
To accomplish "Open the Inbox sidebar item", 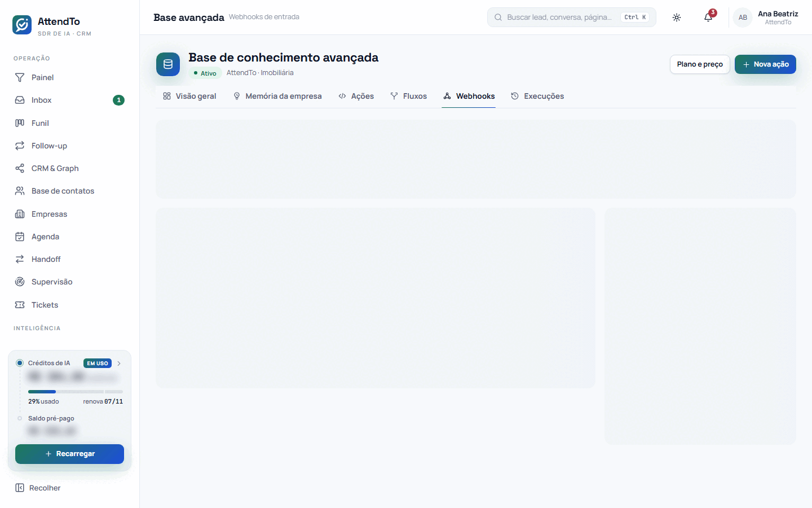I will tap(69, 100).
